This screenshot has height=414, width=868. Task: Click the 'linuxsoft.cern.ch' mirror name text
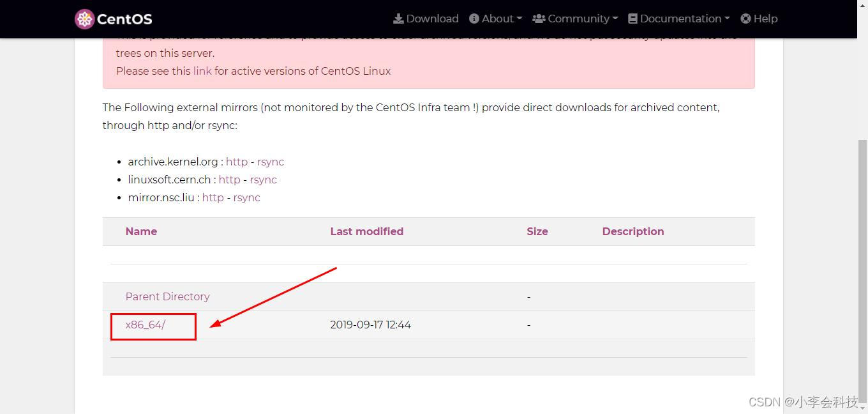pos(170,180)
